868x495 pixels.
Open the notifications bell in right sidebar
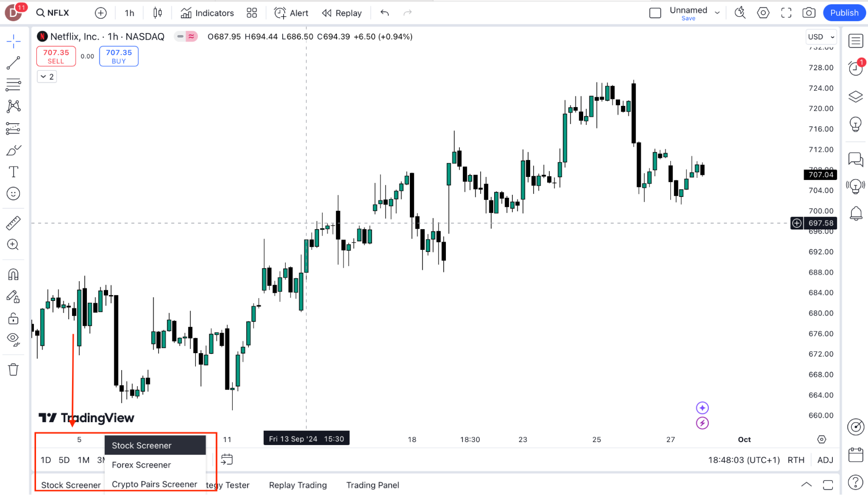(855, 213)
